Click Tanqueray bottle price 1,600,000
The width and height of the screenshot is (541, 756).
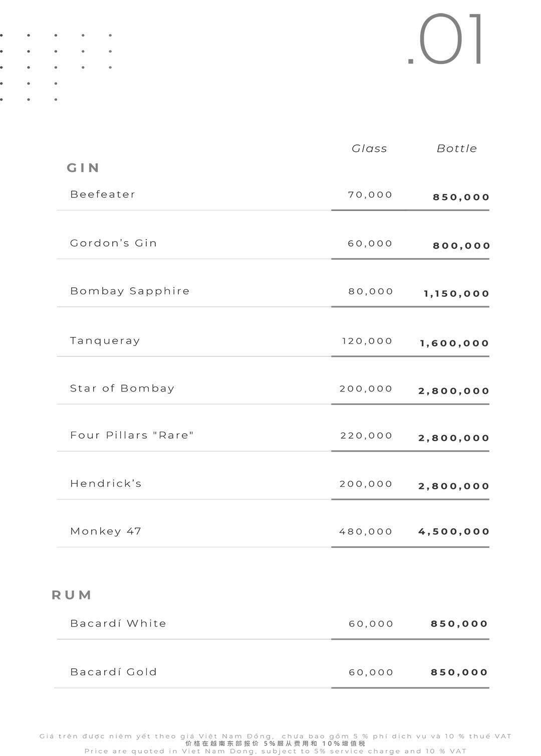click(454, 343)
